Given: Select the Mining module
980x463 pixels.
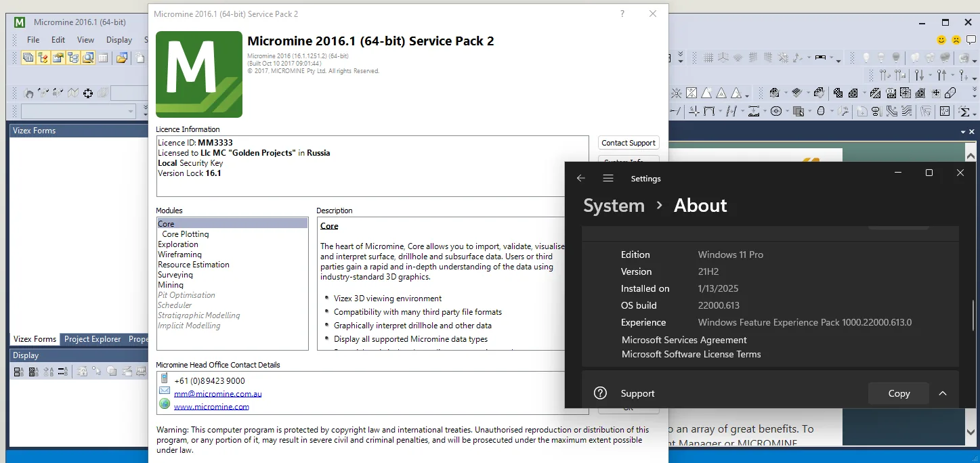Looking at the screenshot, I should (170, 285).
